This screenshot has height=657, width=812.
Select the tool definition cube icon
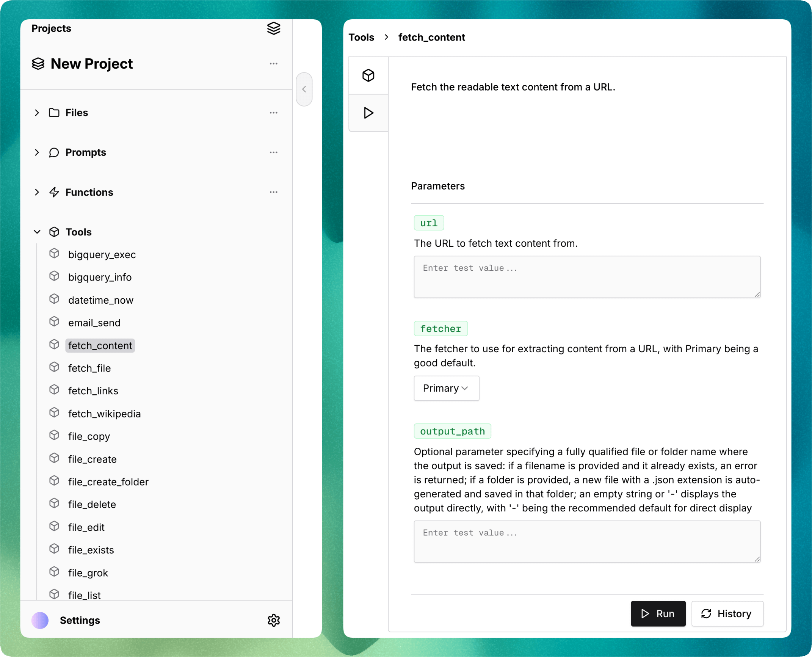pyautogui.click(x=368, y=75)
